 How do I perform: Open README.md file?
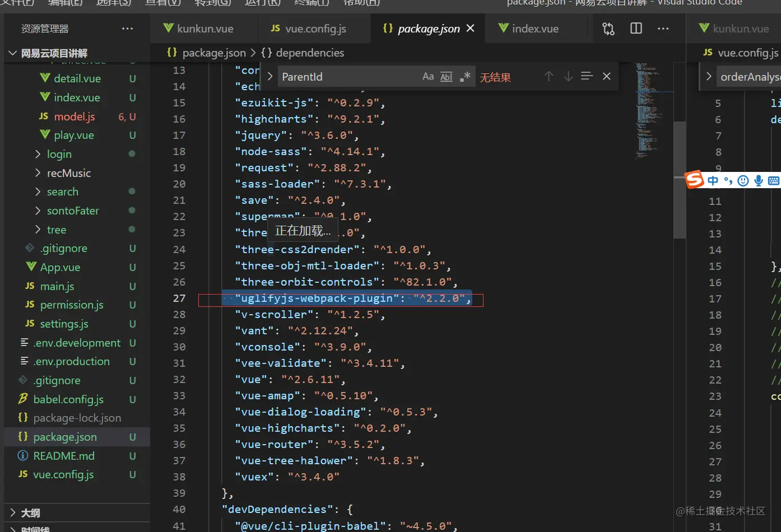77,456
